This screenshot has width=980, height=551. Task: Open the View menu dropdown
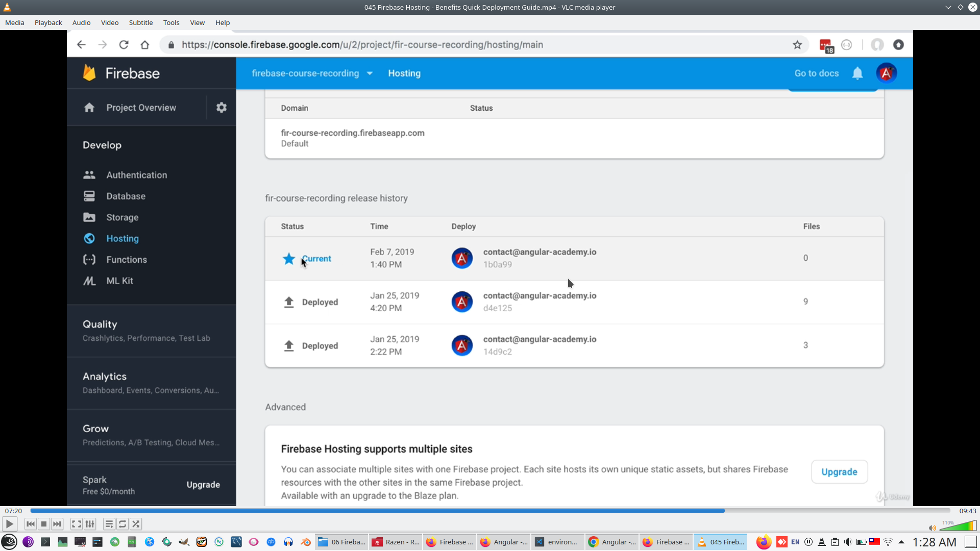click(197, 22)
